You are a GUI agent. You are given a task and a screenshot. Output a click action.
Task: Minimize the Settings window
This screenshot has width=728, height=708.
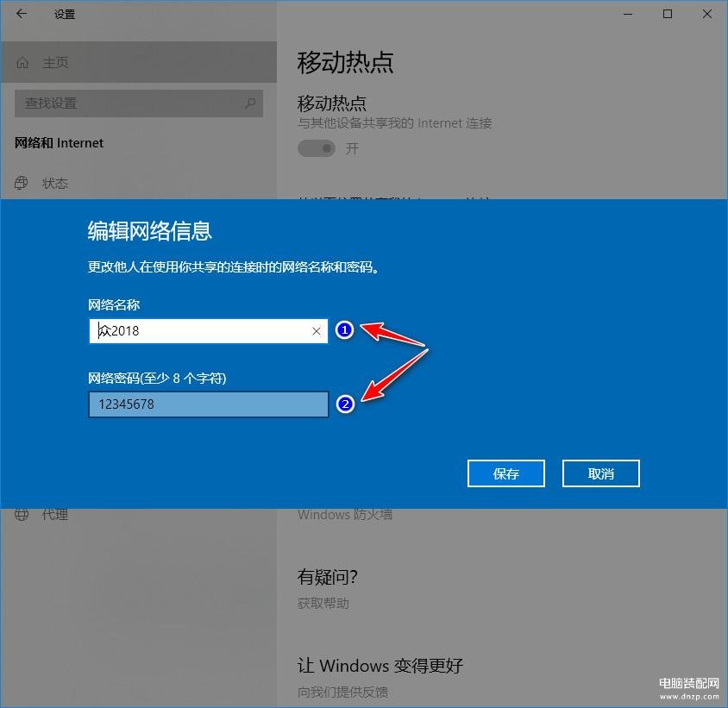(x=628, y=15)
